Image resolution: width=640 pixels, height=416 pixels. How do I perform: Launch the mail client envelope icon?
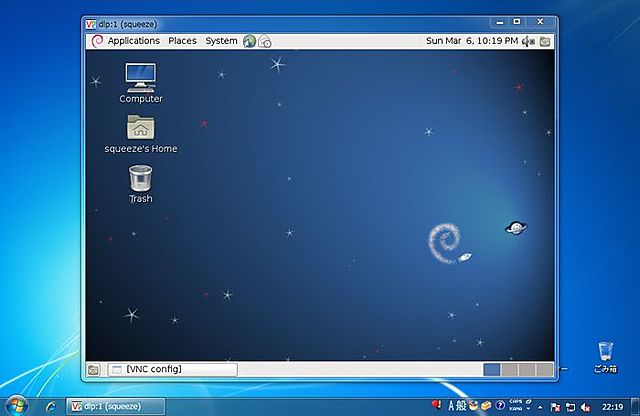(265, 41)
